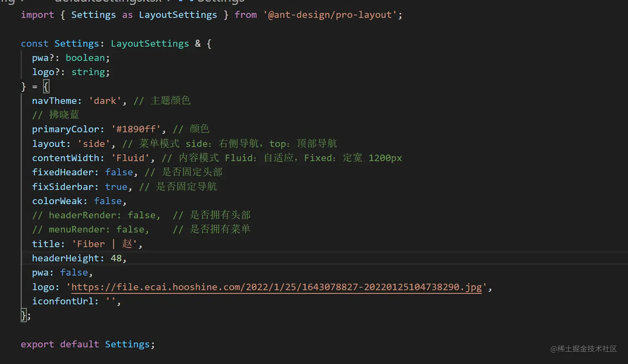Click the fixSiderbar true value

coord(116,187)
